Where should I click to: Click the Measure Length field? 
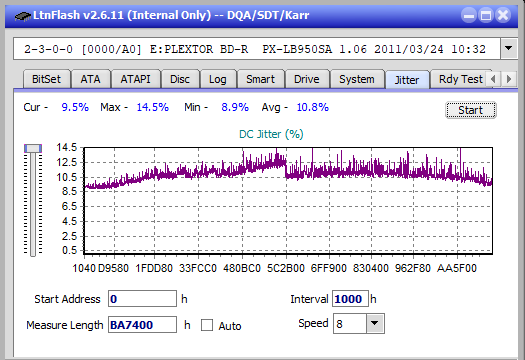[142, 325]
